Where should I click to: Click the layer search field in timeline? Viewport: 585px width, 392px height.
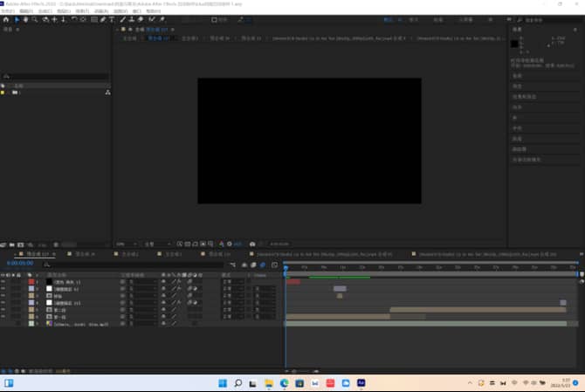tap(134, 265)
